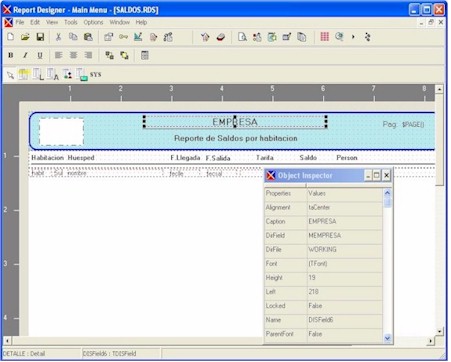Copy the selected object via toolbar
The image size is (451, 362).
point(73,37)
